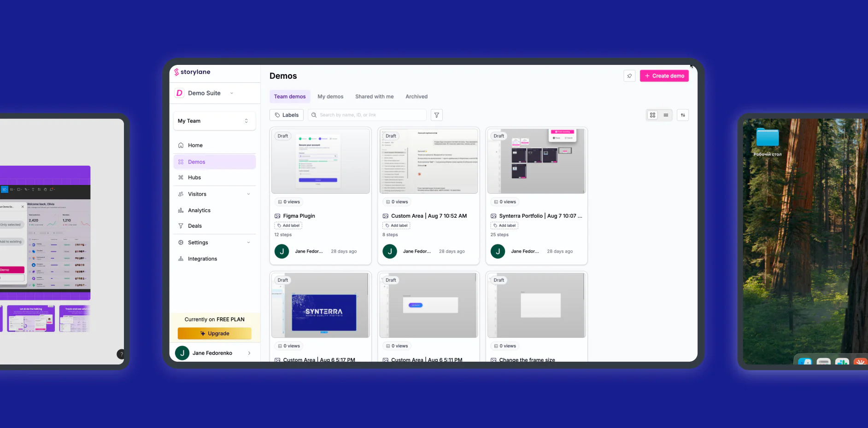The height and width of the screenshot is (428, 868).
Task: Open the Labels filter
Action: click(x=287, y=115)
